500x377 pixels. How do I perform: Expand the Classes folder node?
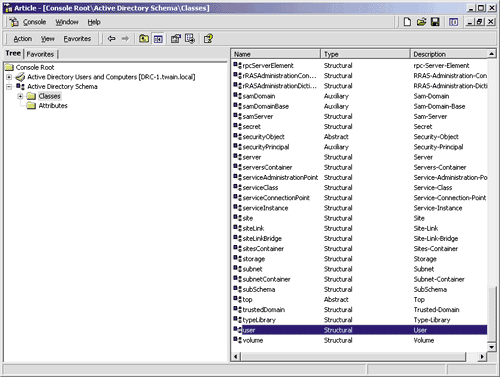tap(20, 96)
